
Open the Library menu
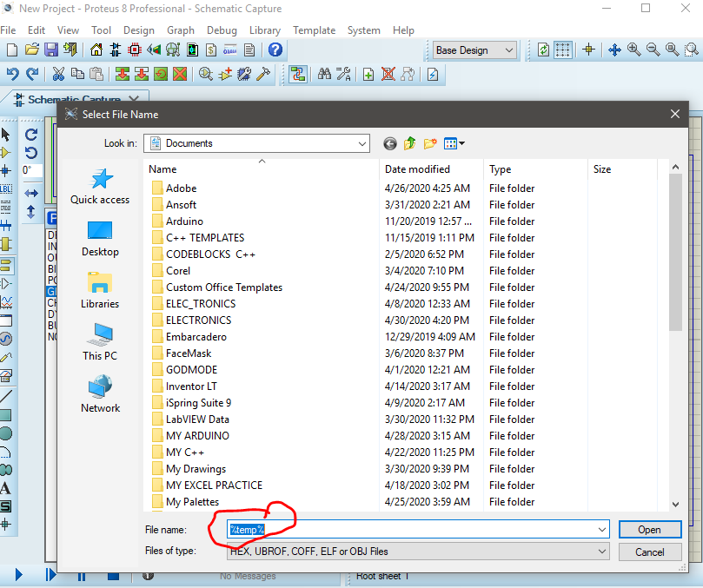pyautogui.click(x=265, y=30)
